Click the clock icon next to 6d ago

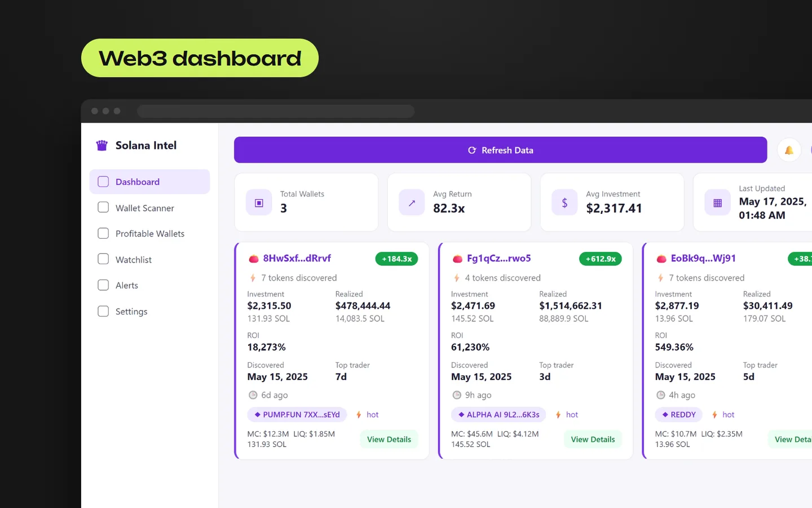(x=253, y=395)
